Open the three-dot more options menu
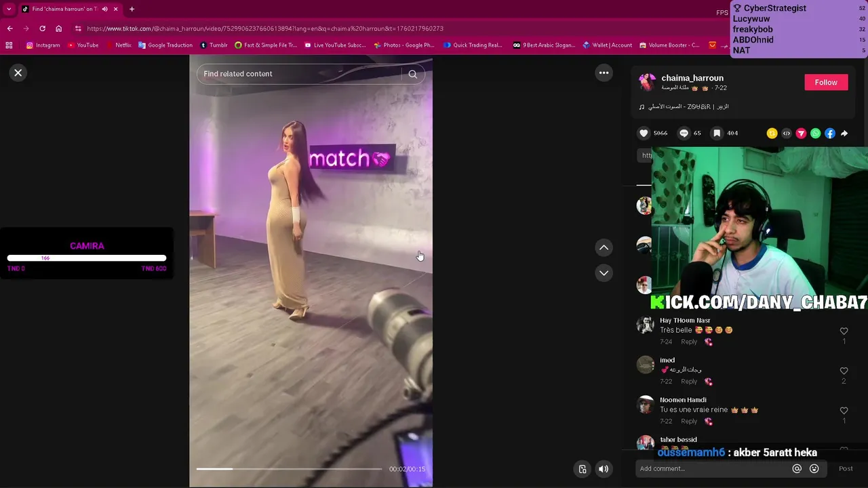868x488 pixels. 604,73
